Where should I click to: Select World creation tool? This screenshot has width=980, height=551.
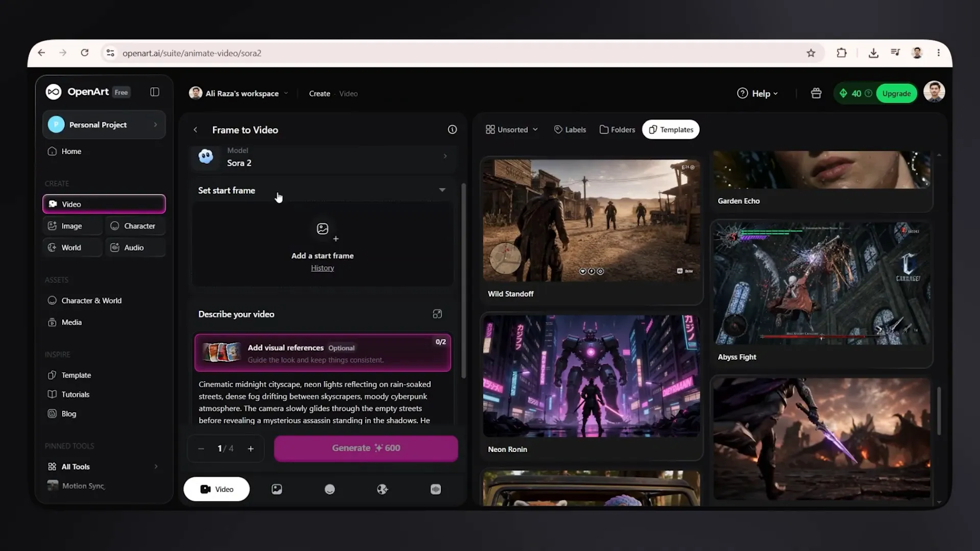coord(72,247)
